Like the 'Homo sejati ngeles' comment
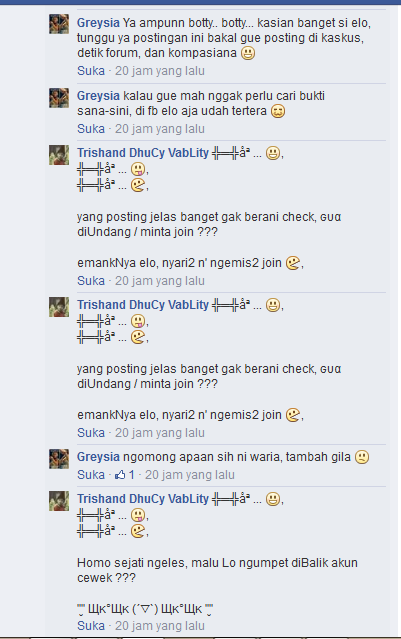Screen dimensions: 401x639 (x=91, y=626)
